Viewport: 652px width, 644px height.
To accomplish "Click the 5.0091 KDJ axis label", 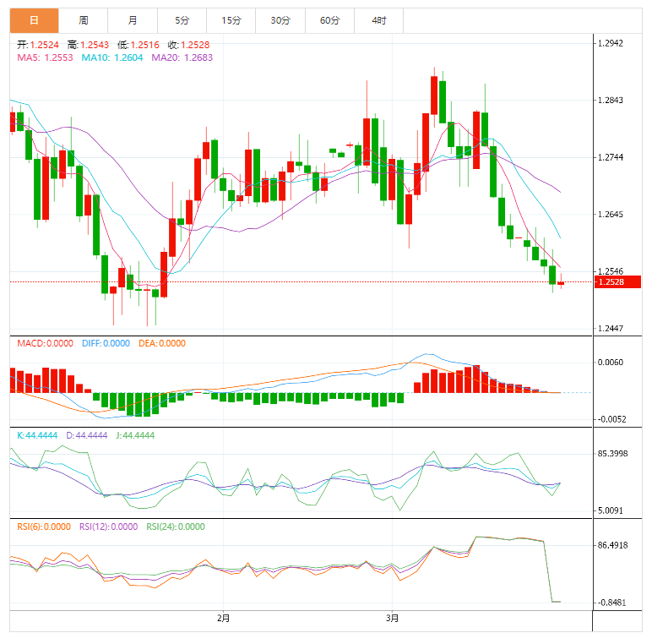I will pos(611,510).
